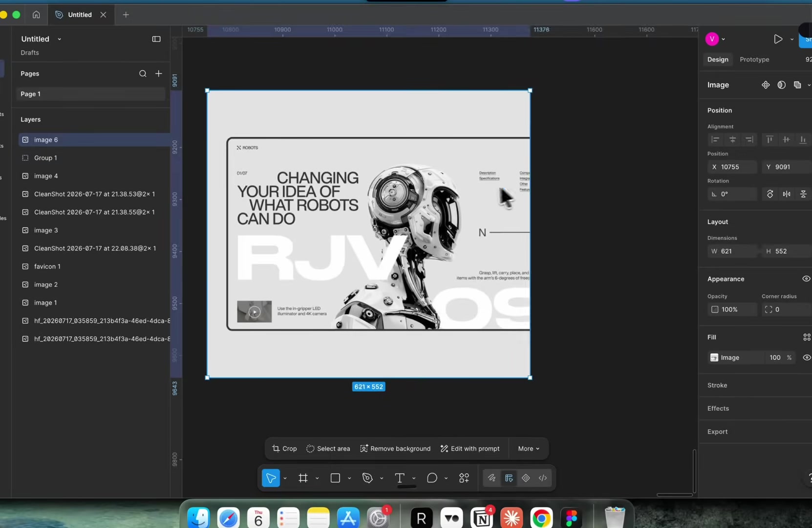Select the Rectangle shape tool
The image size is (812, 528).
[335, 478]
